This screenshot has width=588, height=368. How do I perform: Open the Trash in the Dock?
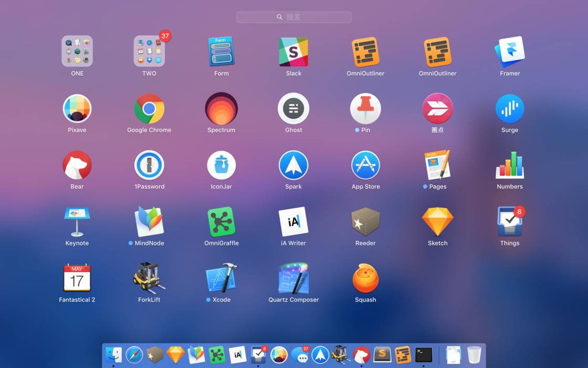[474, 355]
